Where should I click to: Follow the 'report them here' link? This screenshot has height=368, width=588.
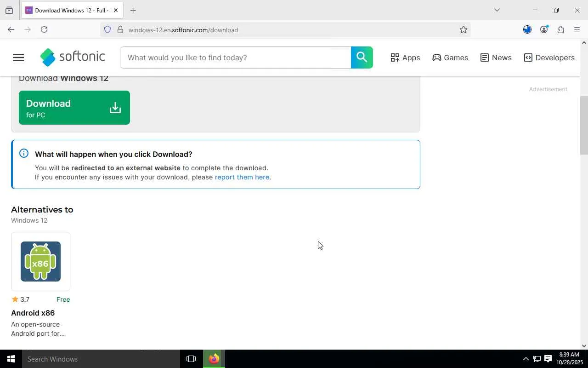tap(242, 177)
